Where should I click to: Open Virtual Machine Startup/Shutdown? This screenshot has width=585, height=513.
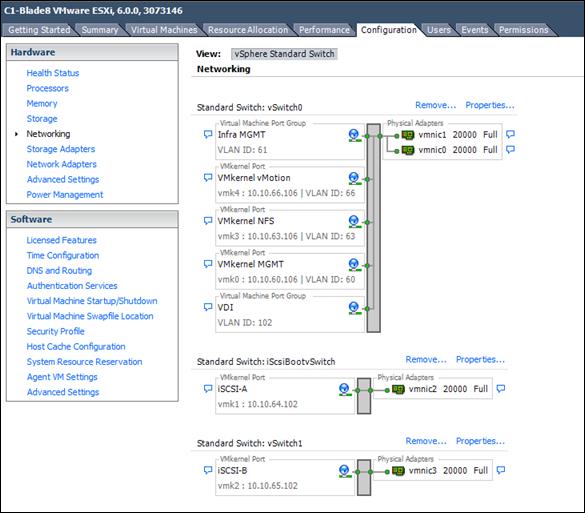pyautogui.click(x=92, y=301)
